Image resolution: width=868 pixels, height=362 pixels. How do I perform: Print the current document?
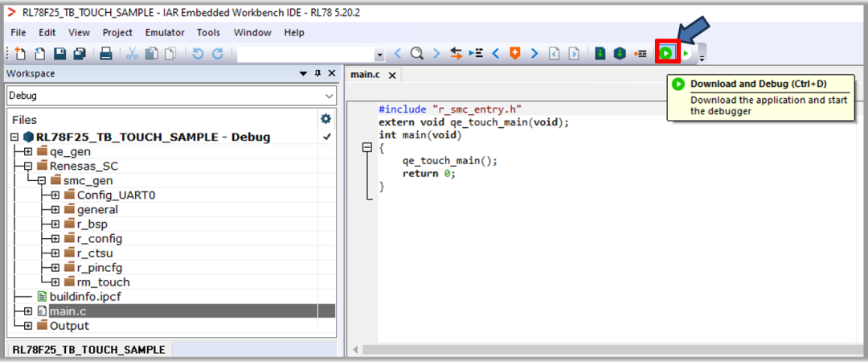coord(105,54)
